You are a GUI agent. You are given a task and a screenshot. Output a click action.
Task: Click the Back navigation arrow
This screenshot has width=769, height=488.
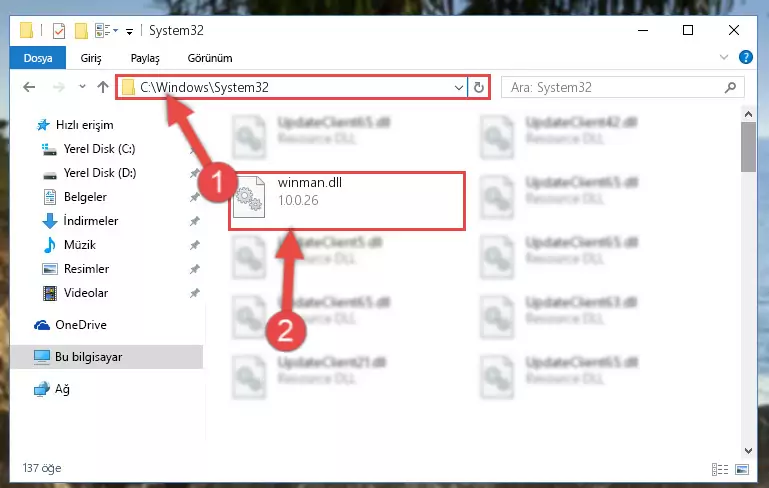point(29,87)
